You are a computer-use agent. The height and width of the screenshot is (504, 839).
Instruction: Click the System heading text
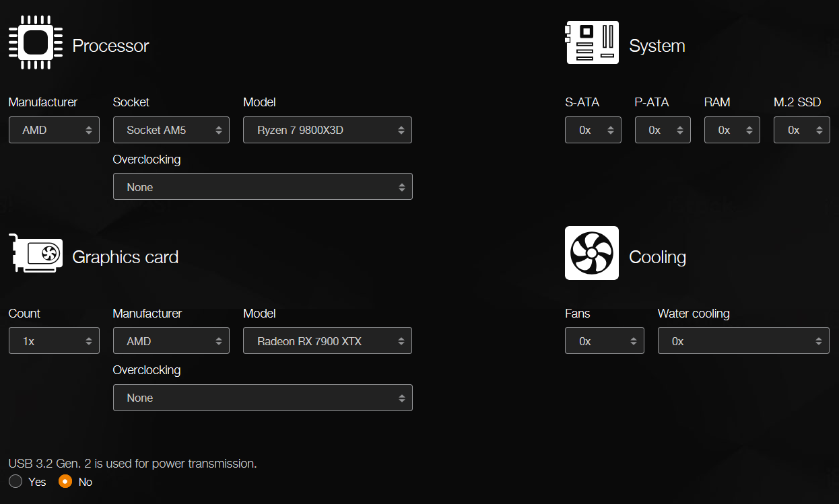657,46
